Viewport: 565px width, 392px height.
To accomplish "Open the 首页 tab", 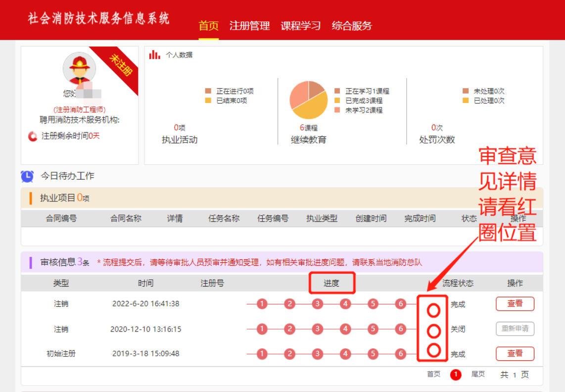I will tap(208, 26).
